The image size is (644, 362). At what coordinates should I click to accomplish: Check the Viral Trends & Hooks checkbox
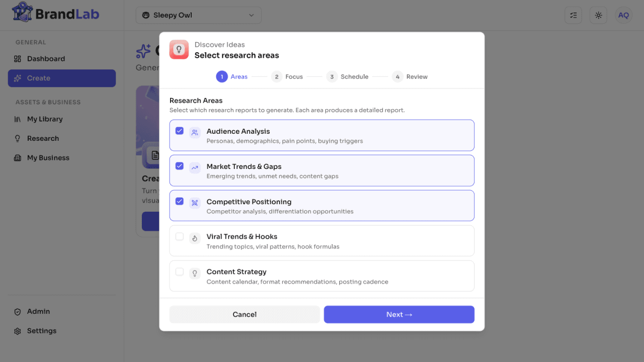[x=179, y=236]
